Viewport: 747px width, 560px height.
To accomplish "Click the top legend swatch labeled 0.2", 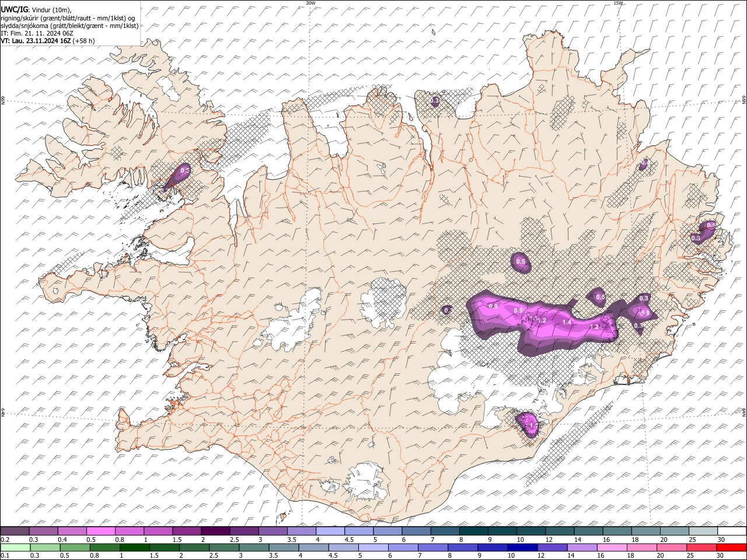I will tap(15, 531).
